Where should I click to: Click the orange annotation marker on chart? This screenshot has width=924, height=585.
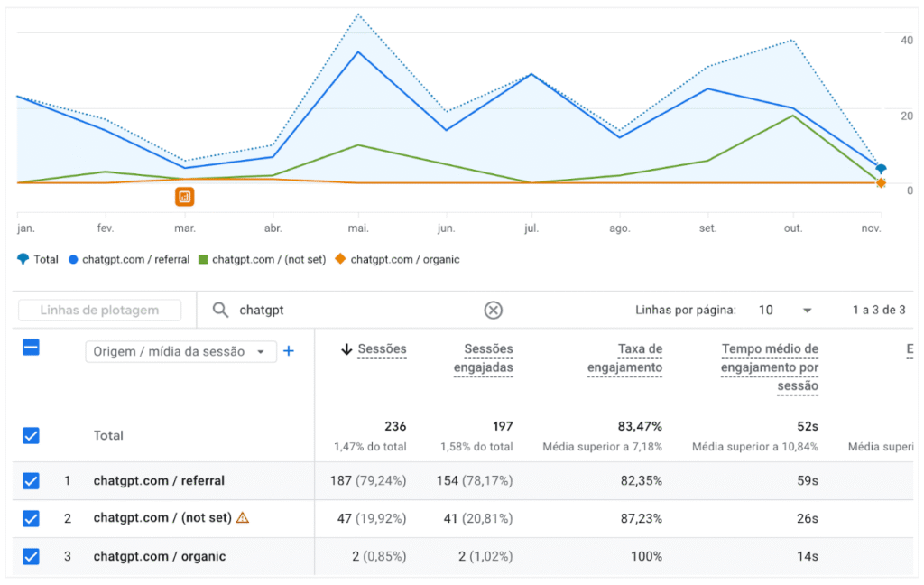coord(185,196)
